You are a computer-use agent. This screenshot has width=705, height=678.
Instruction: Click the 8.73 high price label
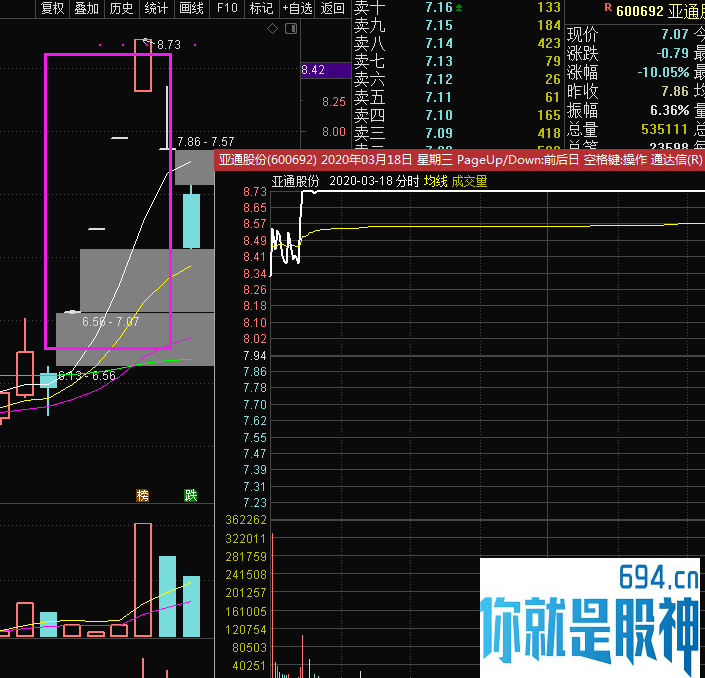coord(169,45)
